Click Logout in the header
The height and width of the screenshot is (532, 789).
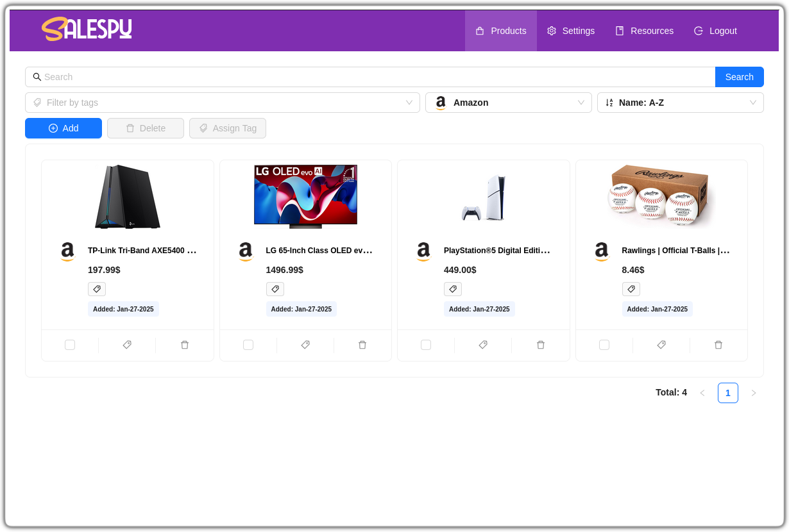click(715, 31)
